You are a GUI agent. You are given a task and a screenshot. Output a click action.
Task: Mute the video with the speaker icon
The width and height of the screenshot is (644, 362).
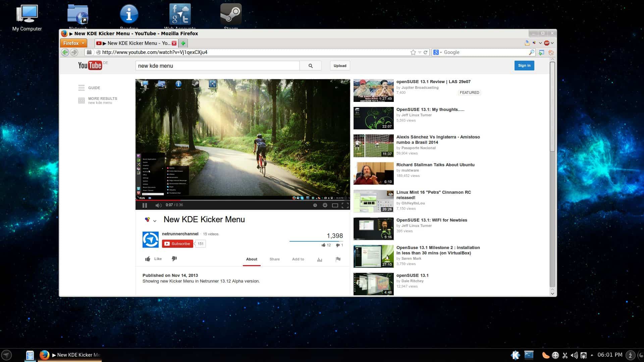(x=158, y=205)
